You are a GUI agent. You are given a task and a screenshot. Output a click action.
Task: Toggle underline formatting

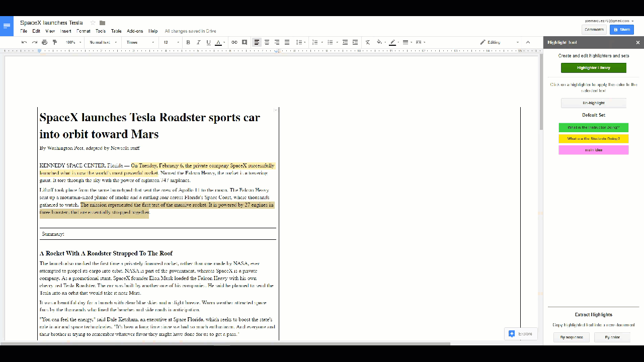point(208,42)
